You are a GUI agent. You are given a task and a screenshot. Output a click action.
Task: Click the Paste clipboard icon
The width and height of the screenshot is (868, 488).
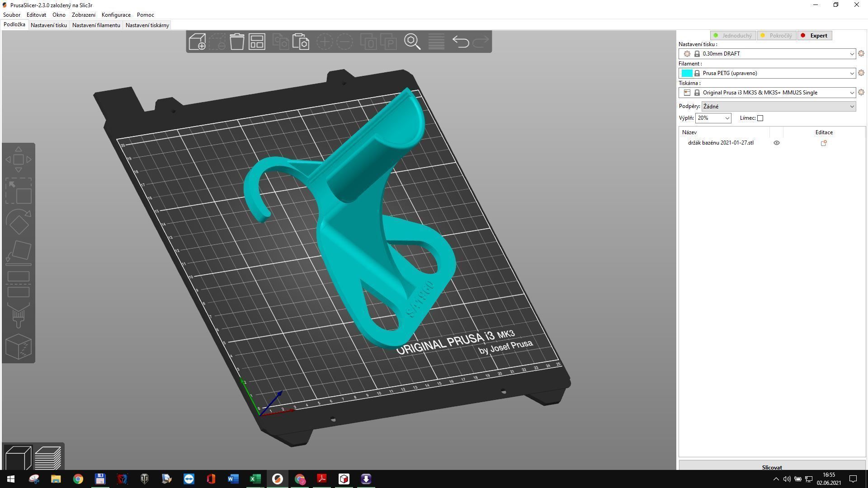click(x=301, y=42)
